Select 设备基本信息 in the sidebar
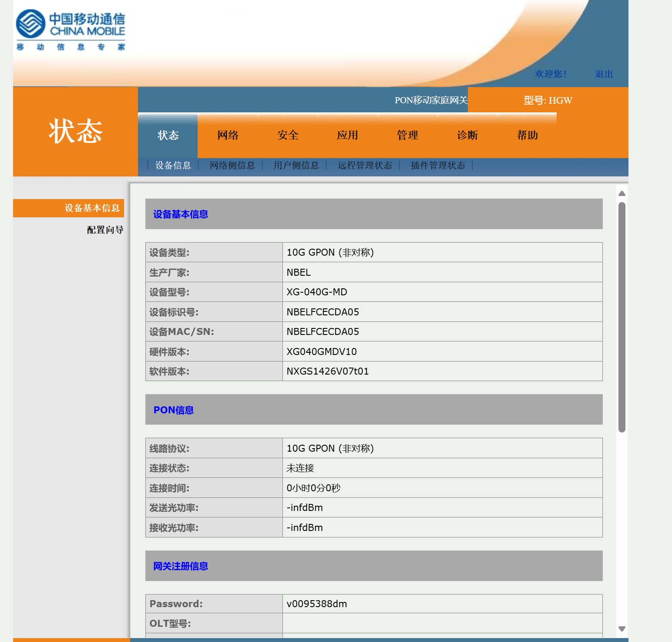The width and height of the screenshot is (672, 642). pos(92,208)
